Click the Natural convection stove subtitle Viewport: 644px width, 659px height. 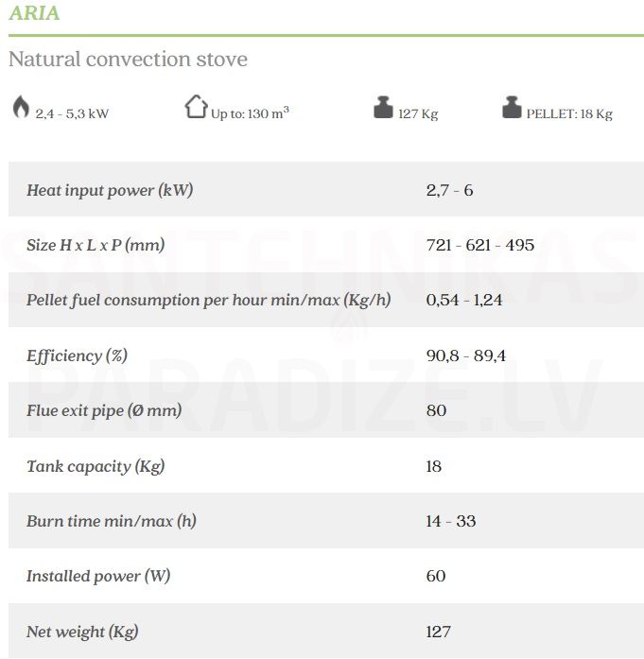tap(129, 59)
